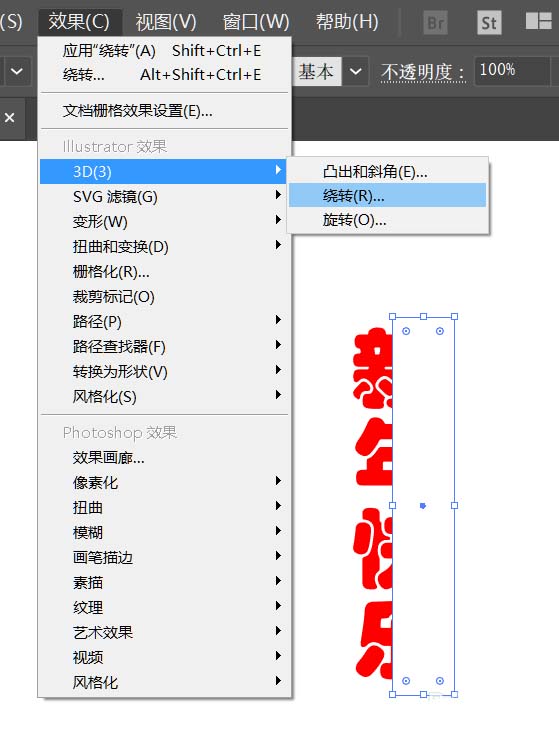Close the document tab with X
The width and height of the screenshot is (559, 738).
pos(9,118)
